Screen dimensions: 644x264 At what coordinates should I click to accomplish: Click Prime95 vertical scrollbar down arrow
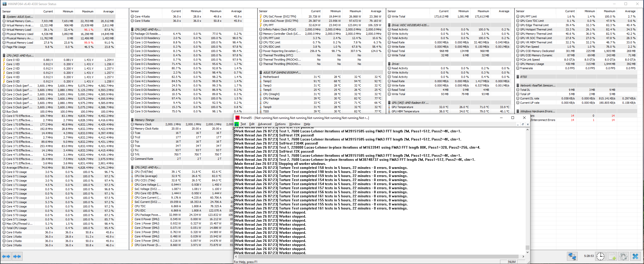[x=527, y=252]
